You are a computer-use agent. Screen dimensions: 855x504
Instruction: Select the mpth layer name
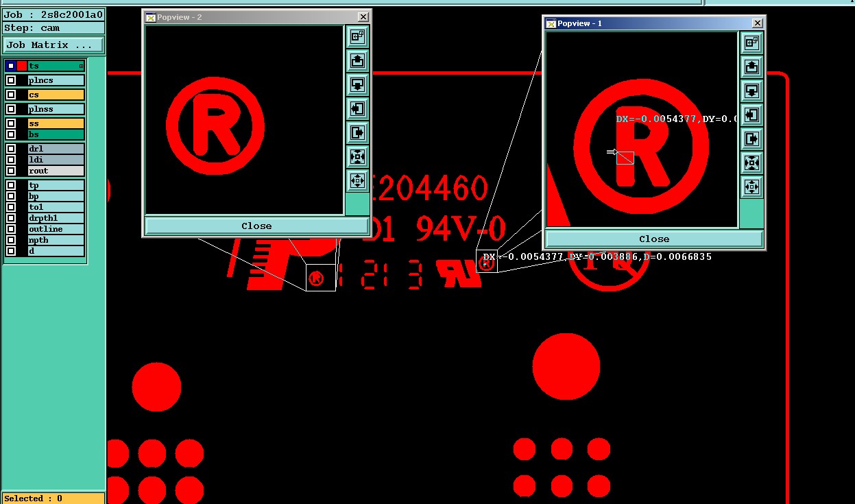pos(56,240)
